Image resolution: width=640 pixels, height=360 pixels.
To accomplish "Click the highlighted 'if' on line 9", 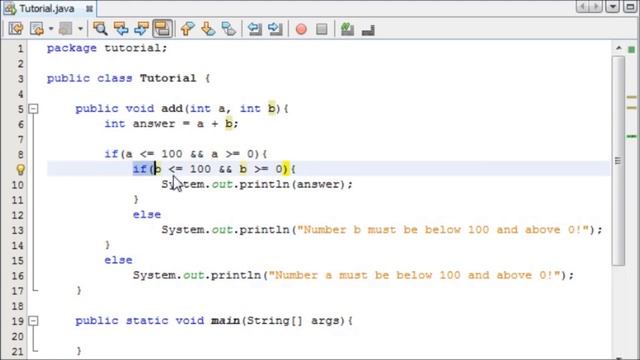I will point(140,169).
